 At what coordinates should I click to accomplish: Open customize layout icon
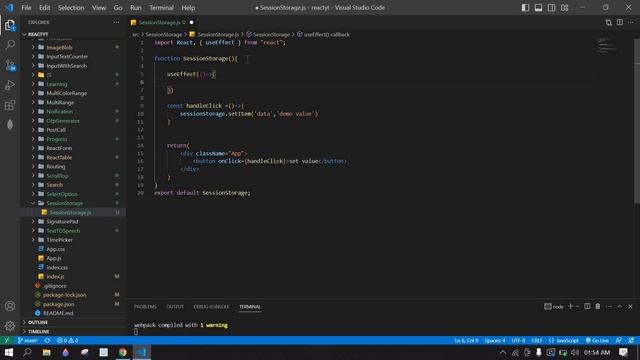tap(564, 8)
